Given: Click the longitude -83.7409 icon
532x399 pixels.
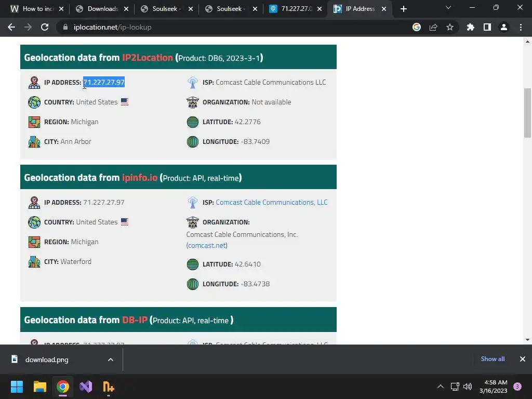Looking at the screenshot, I should tap(193, 141).
